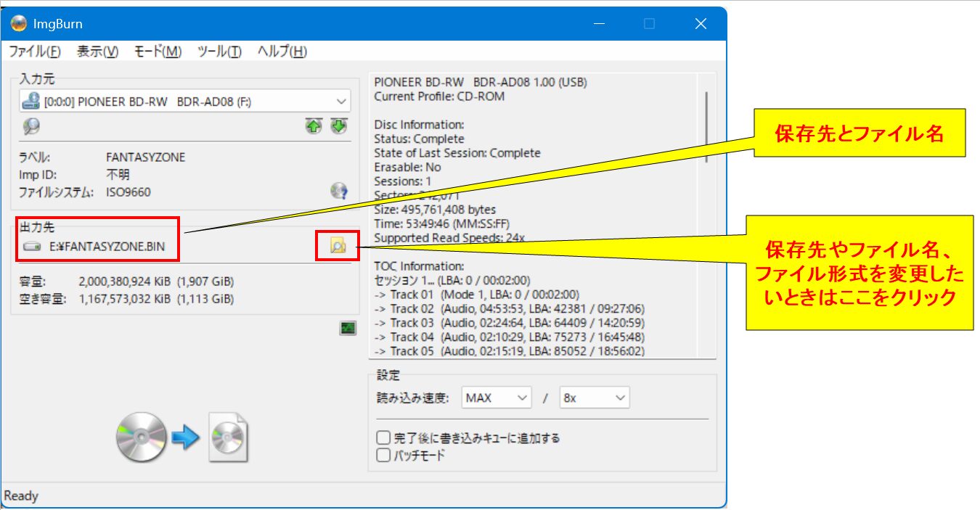The width and height of the screenshot is (980, 510).
Task: Open the log window monitor icon
Action: [x=348, y=329]
